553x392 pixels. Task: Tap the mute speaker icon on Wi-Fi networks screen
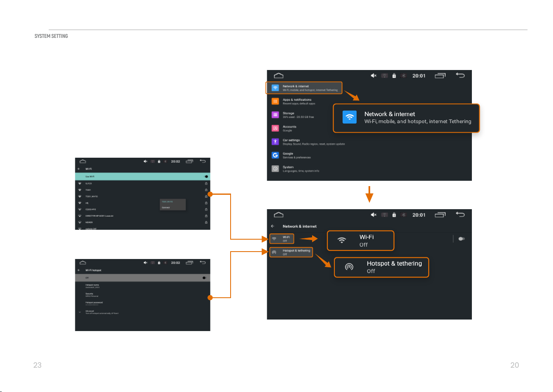[145, 161]
